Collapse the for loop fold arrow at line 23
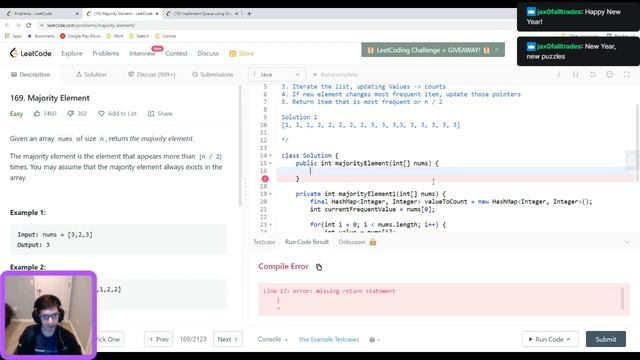Image resolution: width=640 pixels, height=360 pixels. pos(270,224)
